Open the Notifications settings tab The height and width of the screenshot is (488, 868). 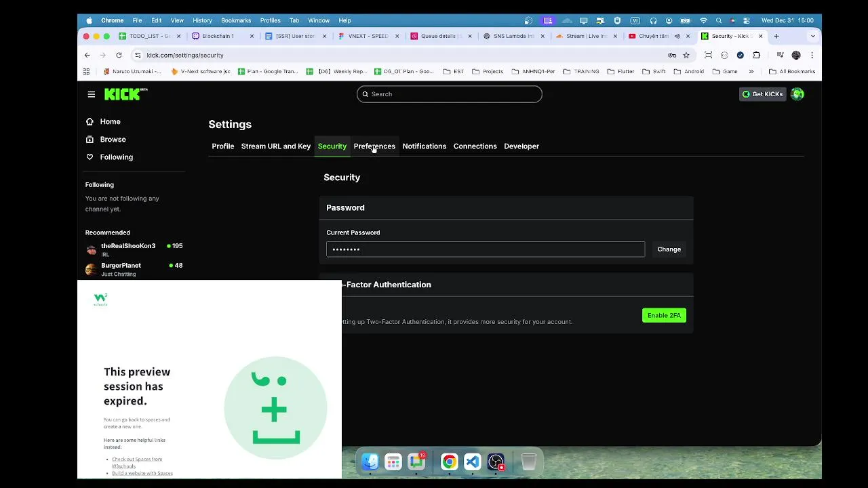pyautogui.click(x=425, y=146)
